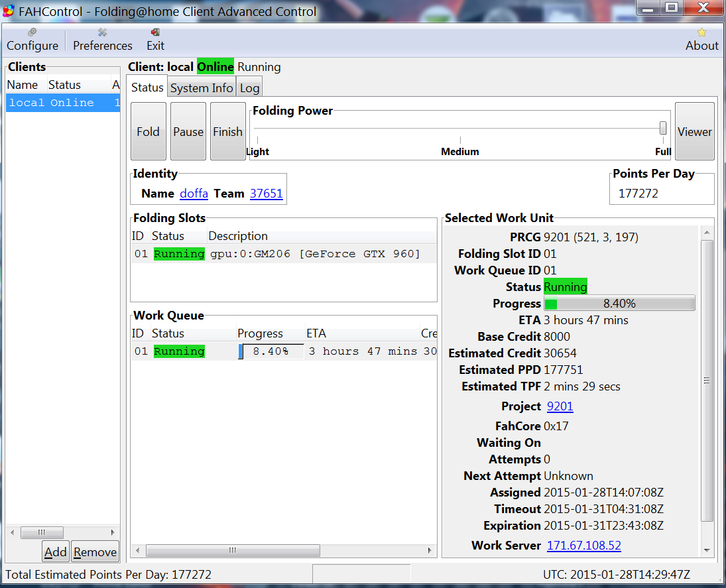Viewport: 726px width, 588px height.
Task: Set Folding Power to Light tick
Action: pyautogui.click(x=257, y=140)
